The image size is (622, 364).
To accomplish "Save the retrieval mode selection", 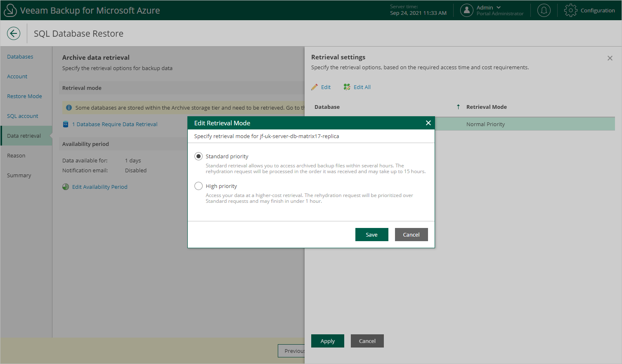I will [x=371, y=235].
